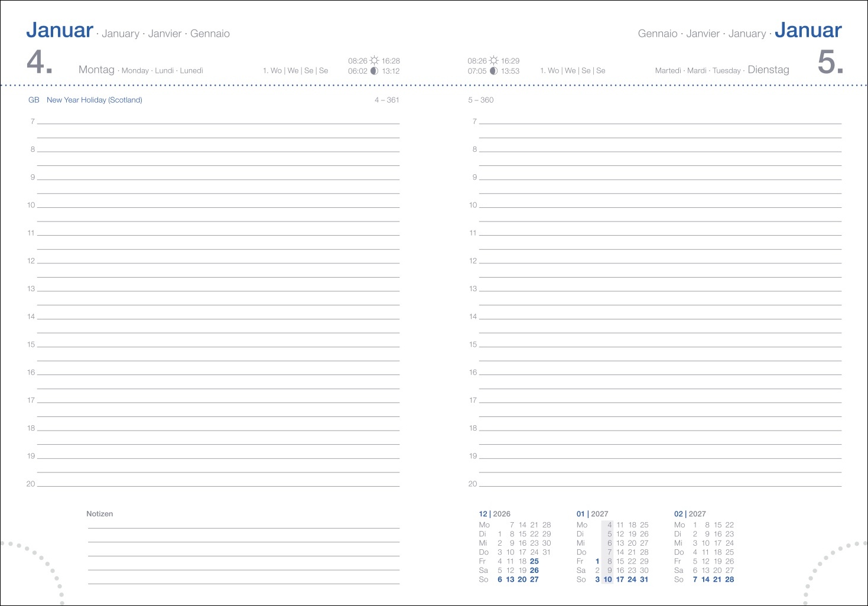
Task: Click the GB country code label
Action: [x=34, y=100]
